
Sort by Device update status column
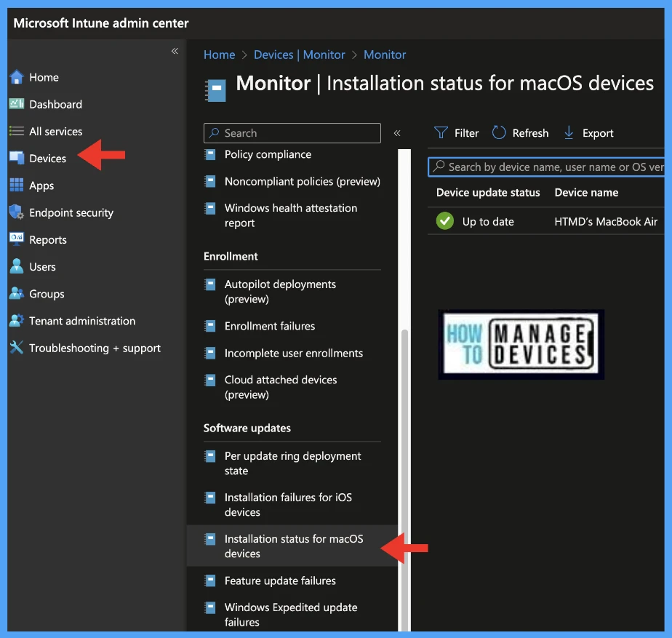click(488, 193)
